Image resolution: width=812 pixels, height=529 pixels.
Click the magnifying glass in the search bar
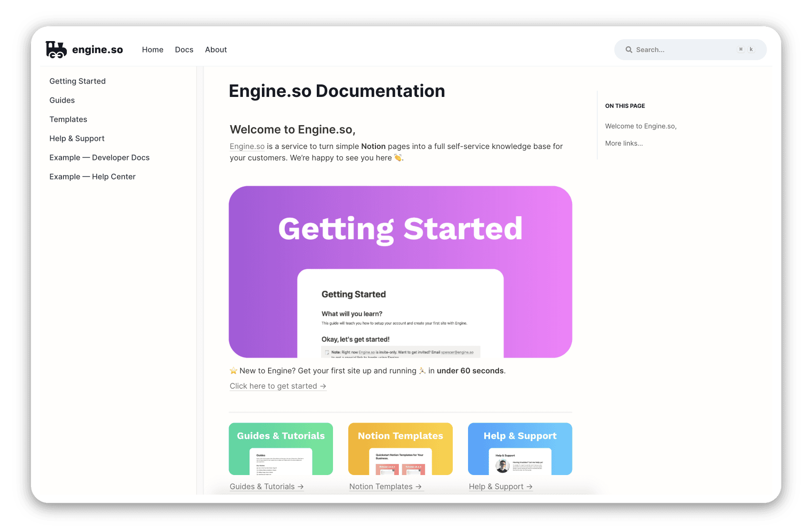(629, 50)
